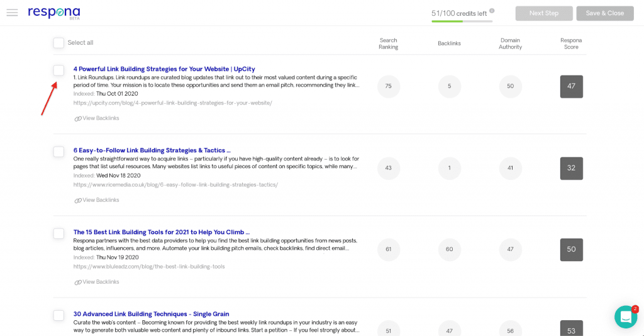Click the Next Step button
Screen dimensions: 644x336
543,13
